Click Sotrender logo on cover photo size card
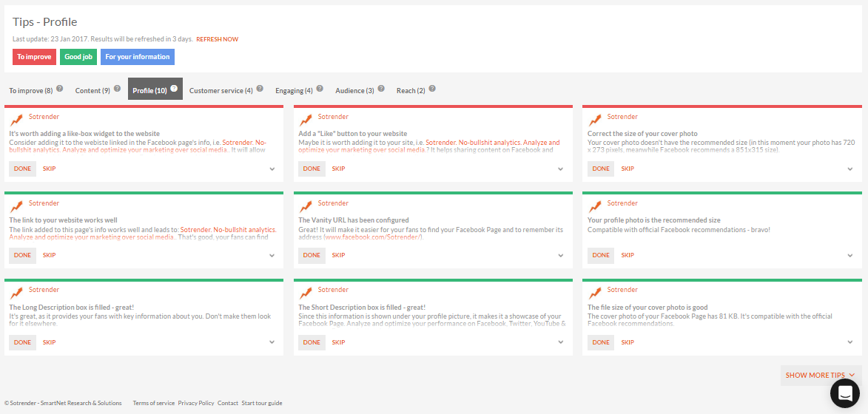The image size is (868, 414). 595,120
